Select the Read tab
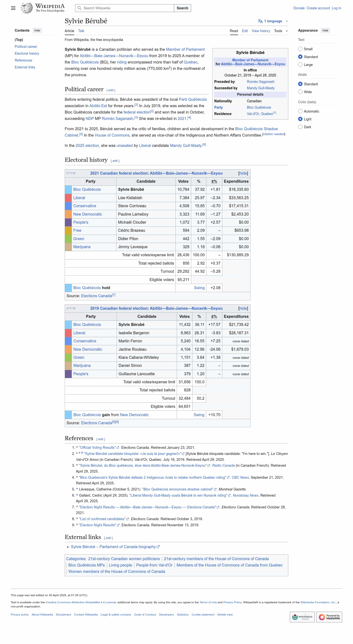The width and height of the screenshot is (353, 644). 234,31
